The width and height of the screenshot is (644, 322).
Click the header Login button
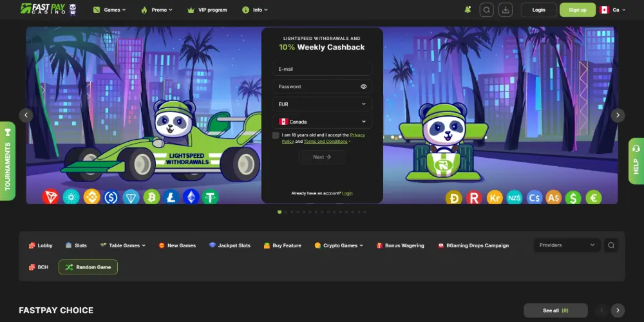538,10
